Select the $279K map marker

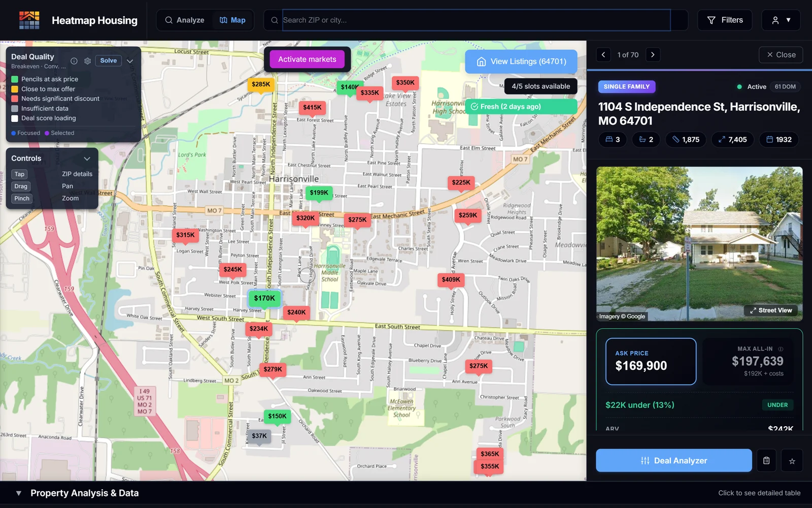click(273, 370)
